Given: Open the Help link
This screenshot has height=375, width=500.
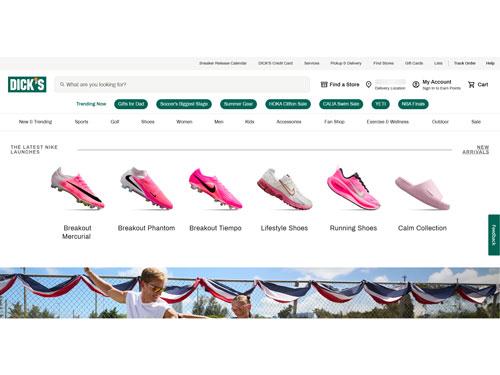Looking at the screenshot, I should point(490,63).
